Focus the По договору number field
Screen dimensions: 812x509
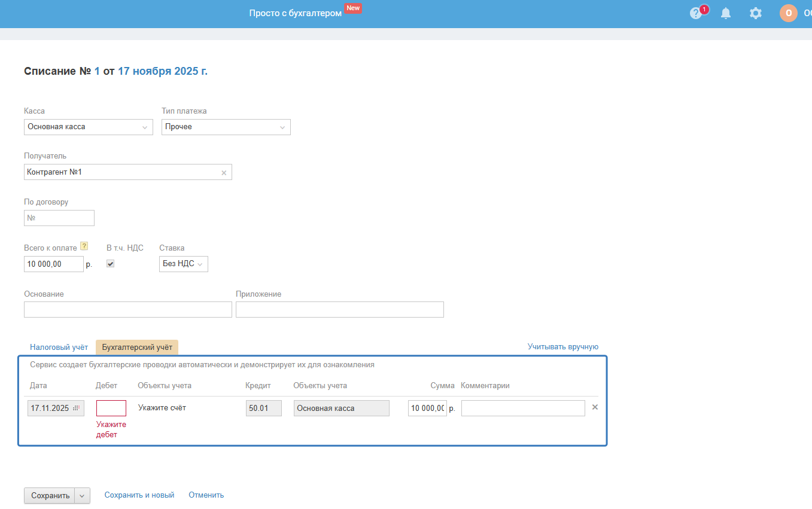(x=59, y=218)
